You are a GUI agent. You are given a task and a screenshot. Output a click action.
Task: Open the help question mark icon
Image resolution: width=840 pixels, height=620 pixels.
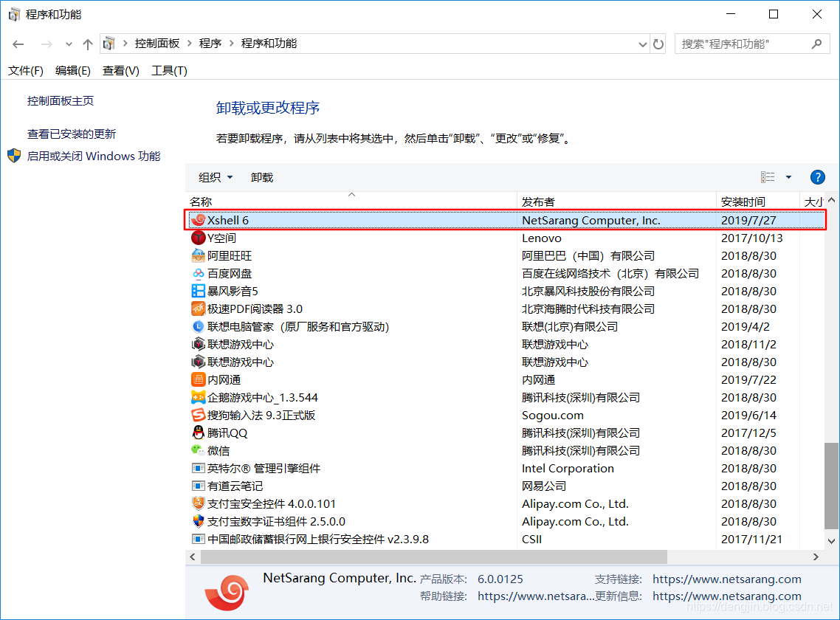tap(817, 177)
